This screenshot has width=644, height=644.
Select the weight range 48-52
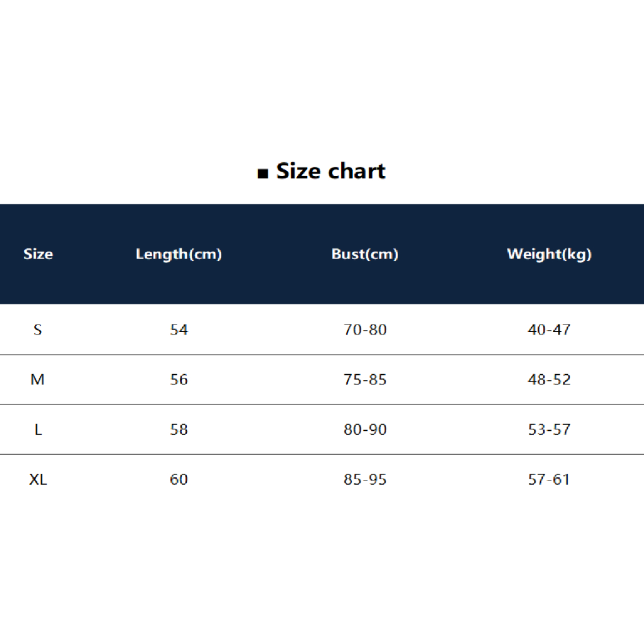pos(549,380)
